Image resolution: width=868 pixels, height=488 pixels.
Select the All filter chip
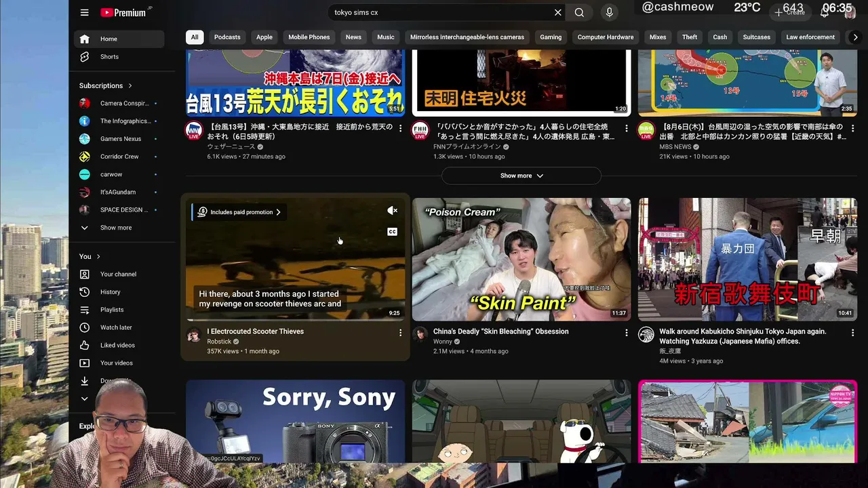pyautogui.click(x=195, y=37)
